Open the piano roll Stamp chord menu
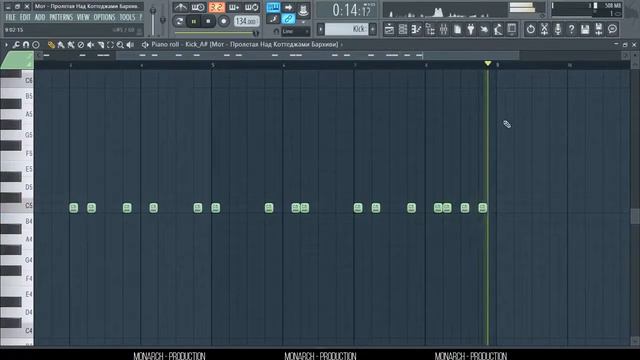 click(x=36, y=44)
